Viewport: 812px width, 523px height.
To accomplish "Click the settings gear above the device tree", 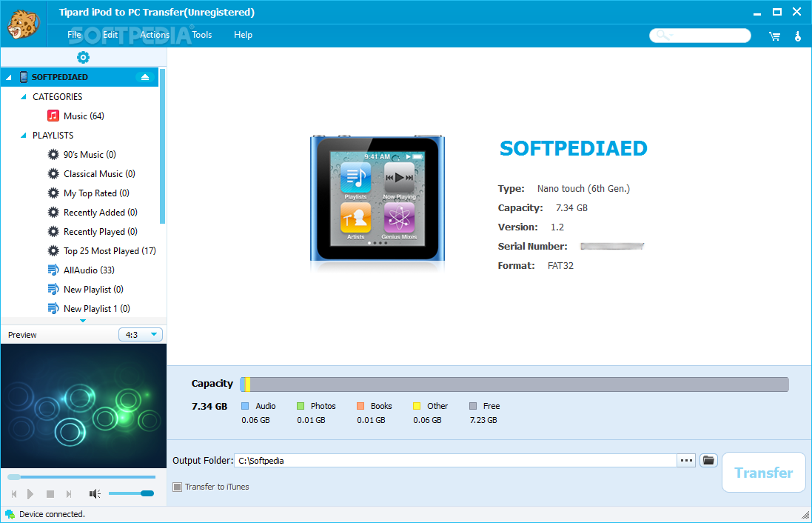I will [x=83, y=57].
